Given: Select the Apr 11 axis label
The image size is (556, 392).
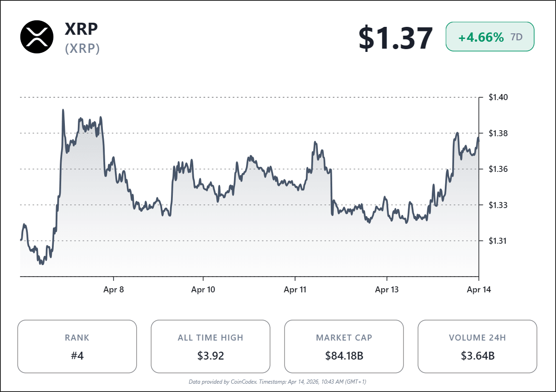Looking at the screenshot, I should (295, 290).
